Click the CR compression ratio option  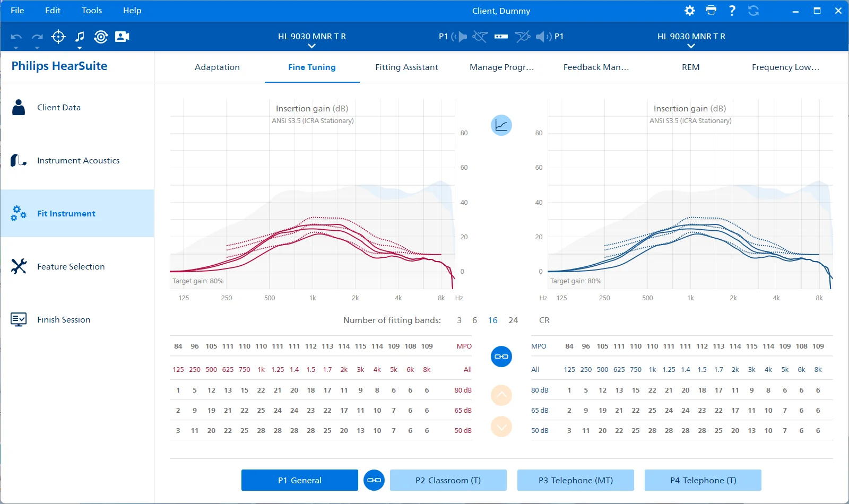pyautogui.click(x=544, y=320)
